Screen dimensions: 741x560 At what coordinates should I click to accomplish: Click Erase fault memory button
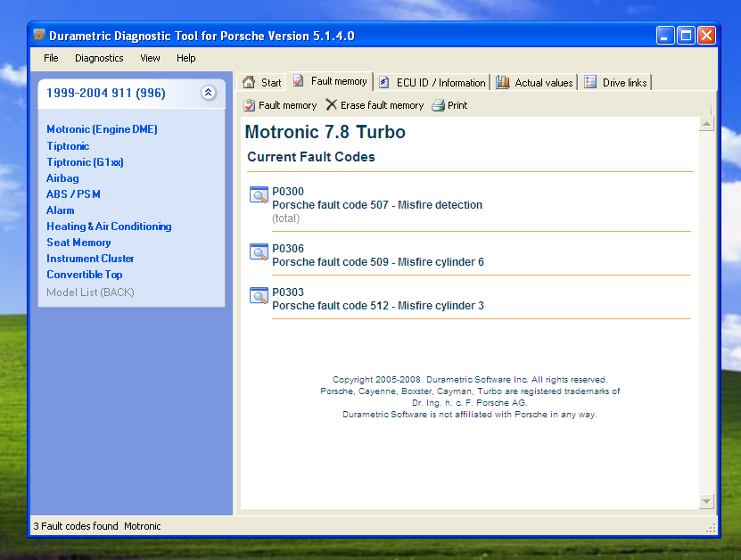tap(375, 105)
